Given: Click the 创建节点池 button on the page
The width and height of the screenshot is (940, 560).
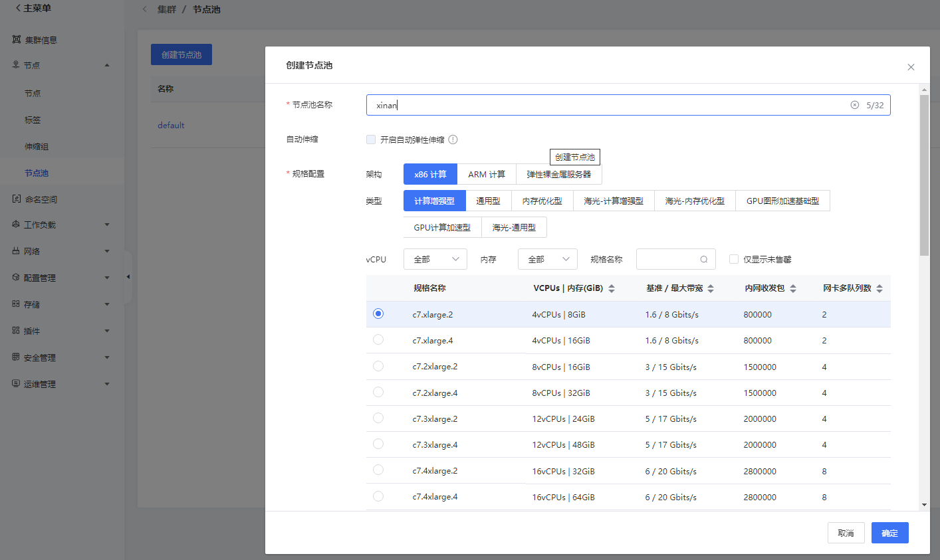Looking at the screenshot, I should point(181,54).
